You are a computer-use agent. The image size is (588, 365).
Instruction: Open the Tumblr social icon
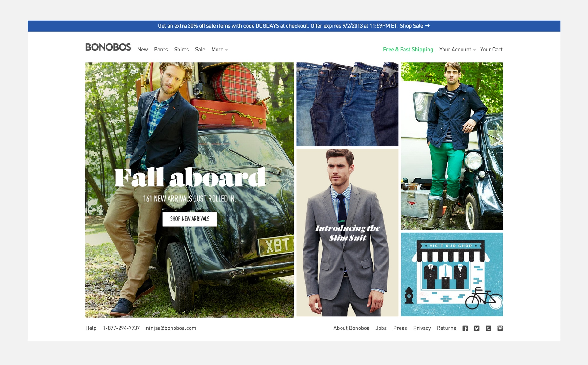(488, 328)
